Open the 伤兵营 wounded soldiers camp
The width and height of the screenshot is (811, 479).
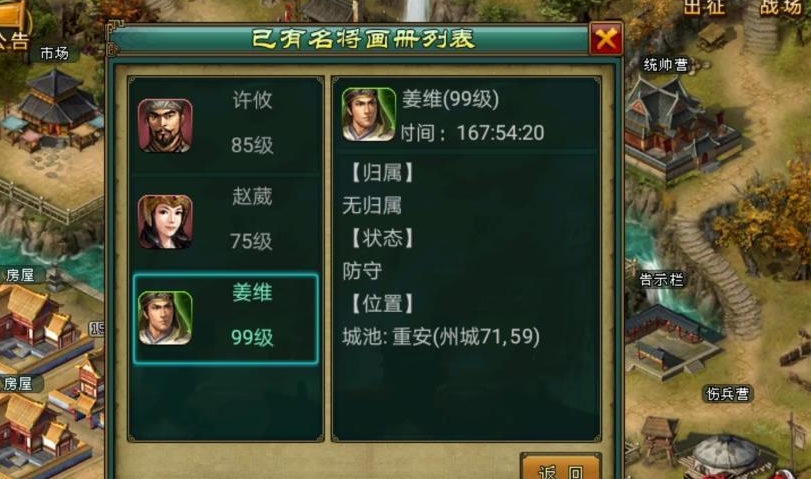click(x=728, y=394)
